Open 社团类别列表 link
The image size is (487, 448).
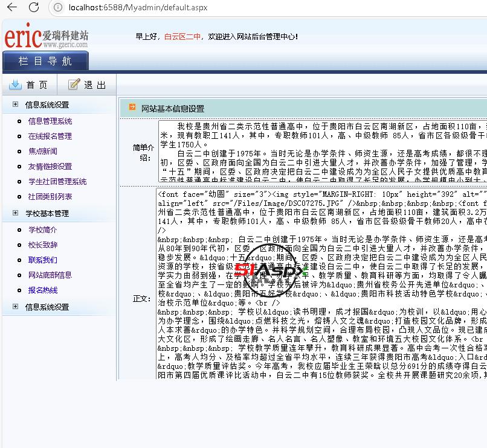pos(50,196)
